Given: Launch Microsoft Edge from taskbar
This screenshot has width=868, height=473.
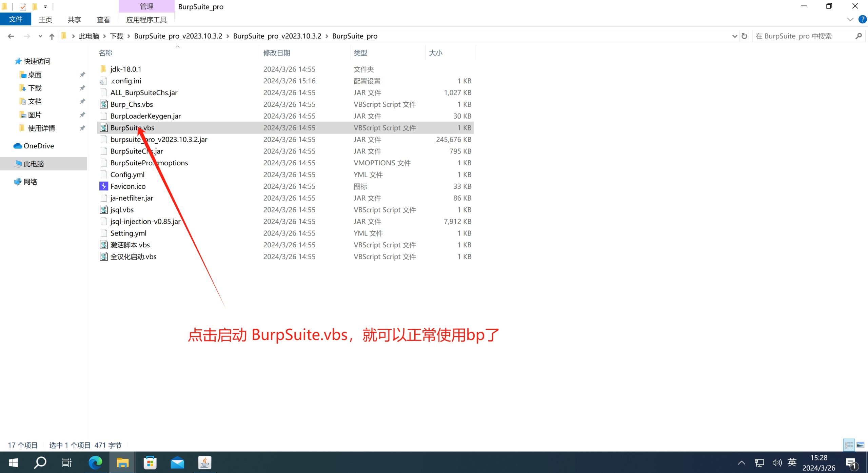Looking at the screenshot, I should pos(95,462).
